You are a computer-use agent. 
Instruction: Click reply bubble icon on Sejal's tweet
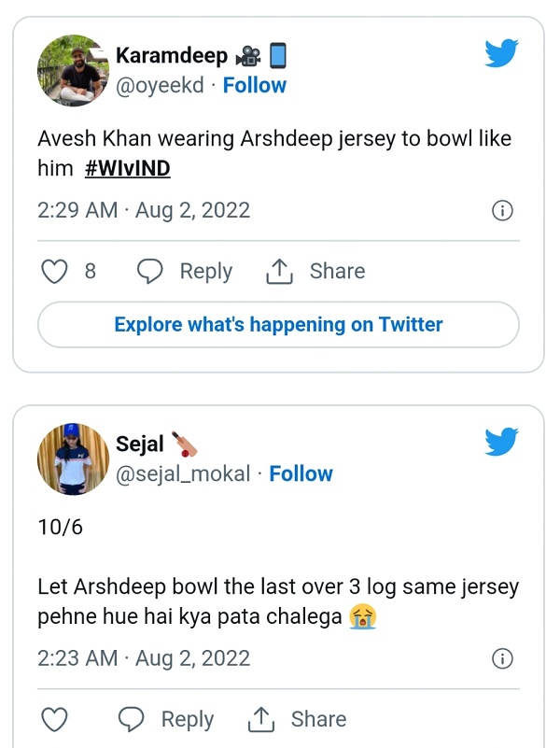(132, 719)
